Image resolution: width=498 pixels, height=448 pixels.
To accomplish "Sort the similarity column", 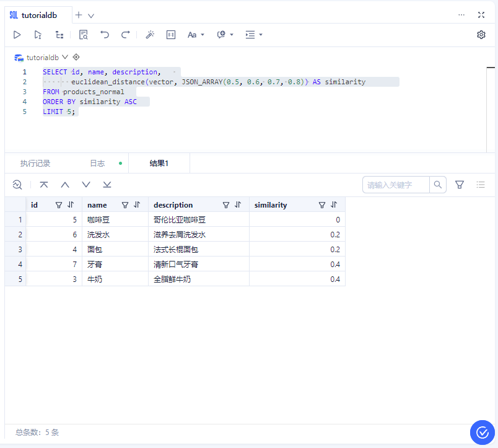I will [334, 205].
